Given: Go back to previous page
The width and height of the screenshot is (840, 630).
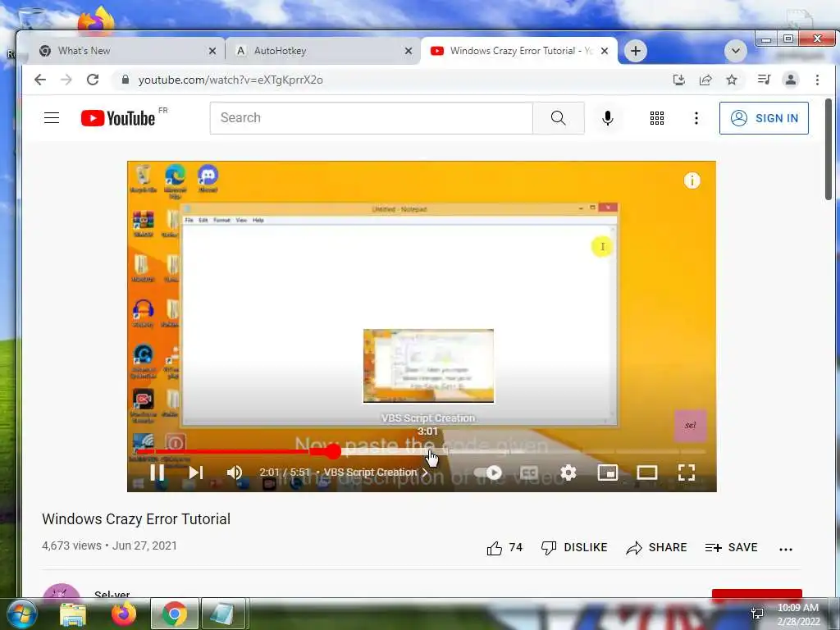Looking at the screenshot, I should coord(40,80).
